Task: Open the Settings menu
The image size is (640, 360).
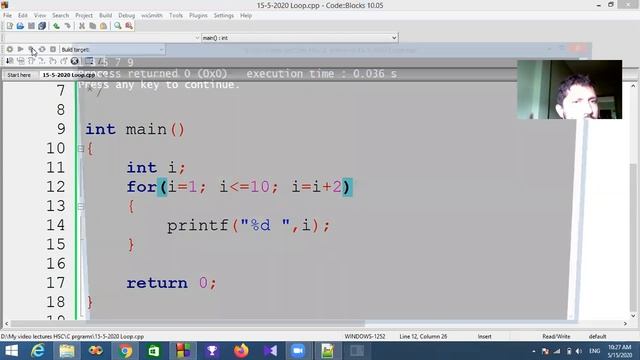Action: point(224,15)
